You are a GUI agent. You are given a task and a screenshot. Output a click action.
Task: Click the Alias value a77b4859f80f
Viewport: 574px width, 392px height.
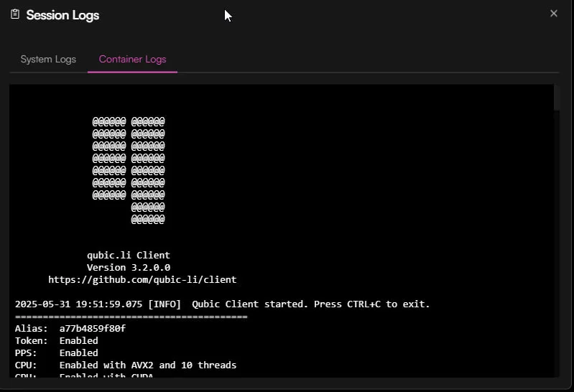93,328
